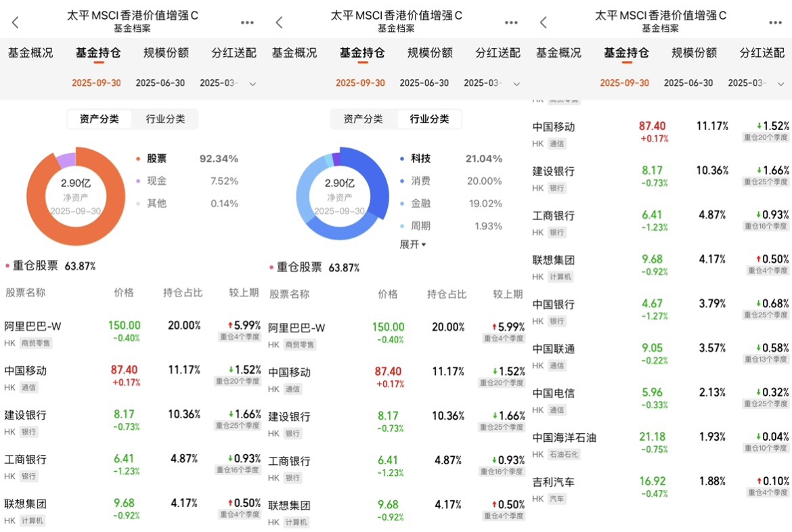The width and height of the screenshot is (792, 532).
Task: Open the 中国联通 holding row
Action: pos(660,356)
